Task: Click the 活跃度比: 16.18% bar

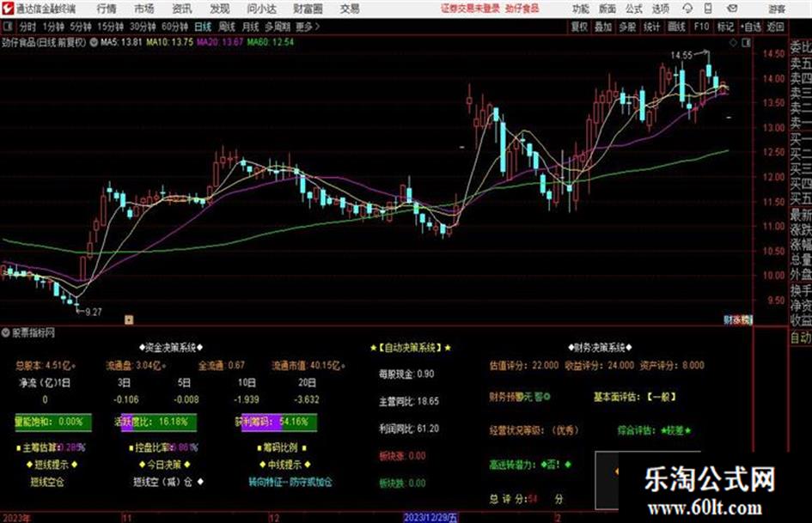Action: [157, 422]
